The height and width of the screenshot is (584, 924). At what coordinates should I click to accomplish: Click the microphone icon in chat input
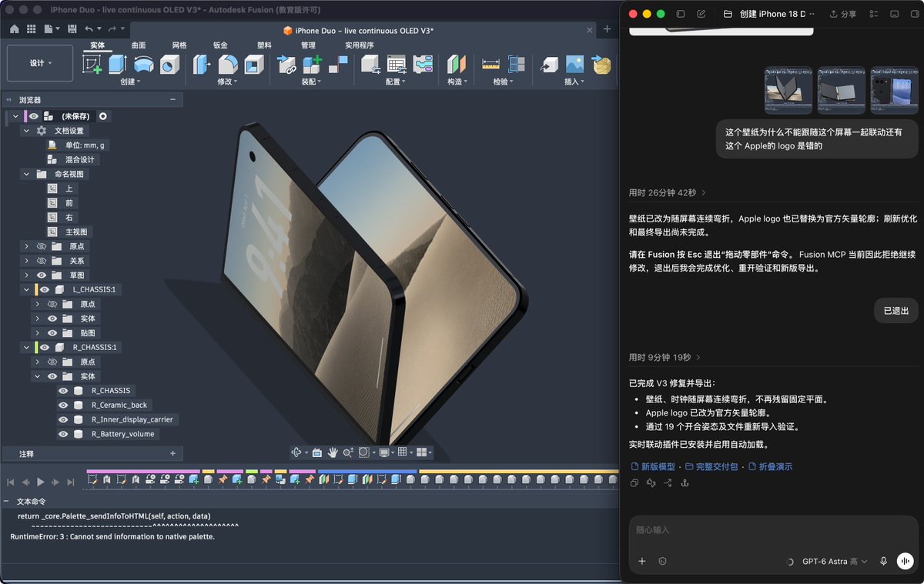click(883, 562)
